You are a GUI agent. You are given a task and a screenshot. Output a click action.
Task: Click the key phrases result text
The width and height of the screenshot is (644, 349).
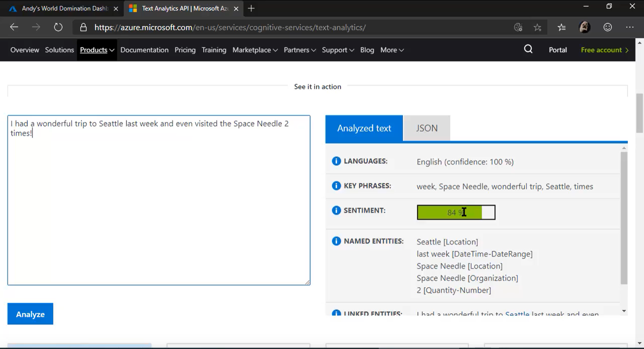[x=505, y=186]
